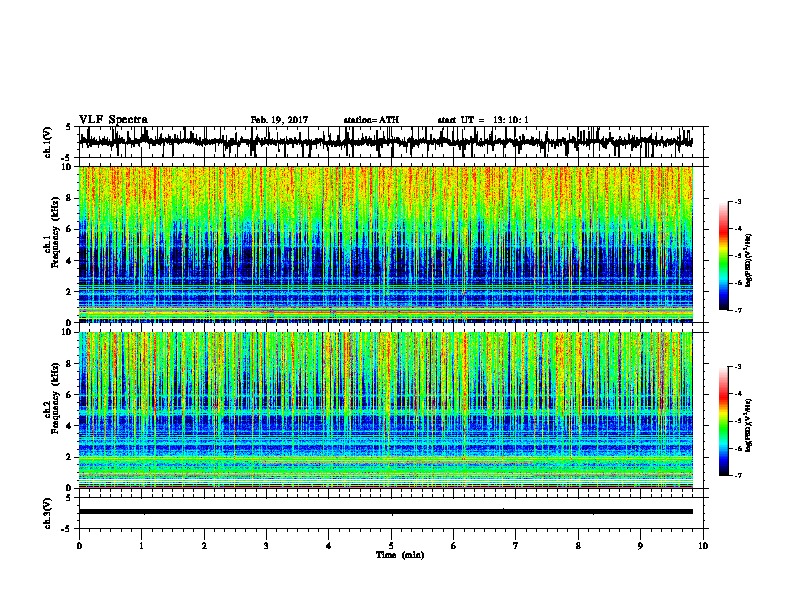Click inside the ch.2 spectrogram panel
Screen dimensions: 792x612
pos(385,410)
